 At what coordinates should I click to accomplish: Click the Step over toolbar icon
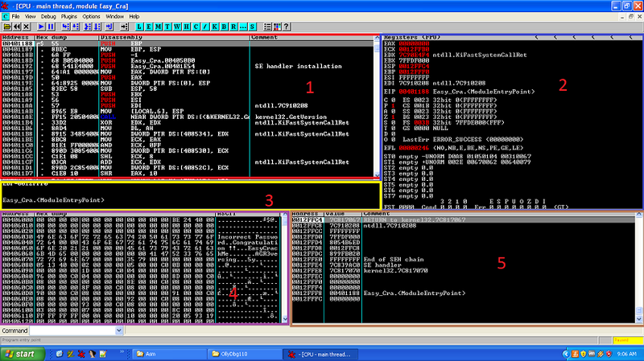click(x=76, y=27)
